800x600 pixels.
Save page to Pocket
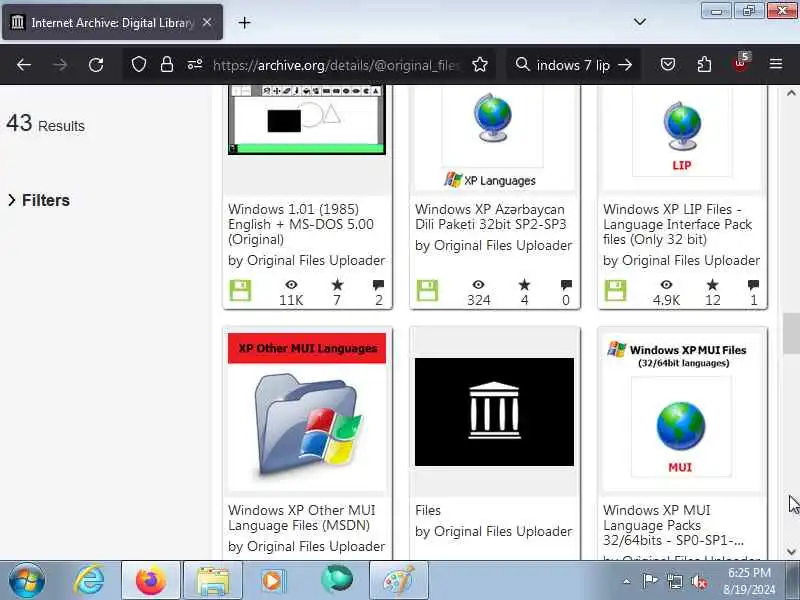coord(668,65)
